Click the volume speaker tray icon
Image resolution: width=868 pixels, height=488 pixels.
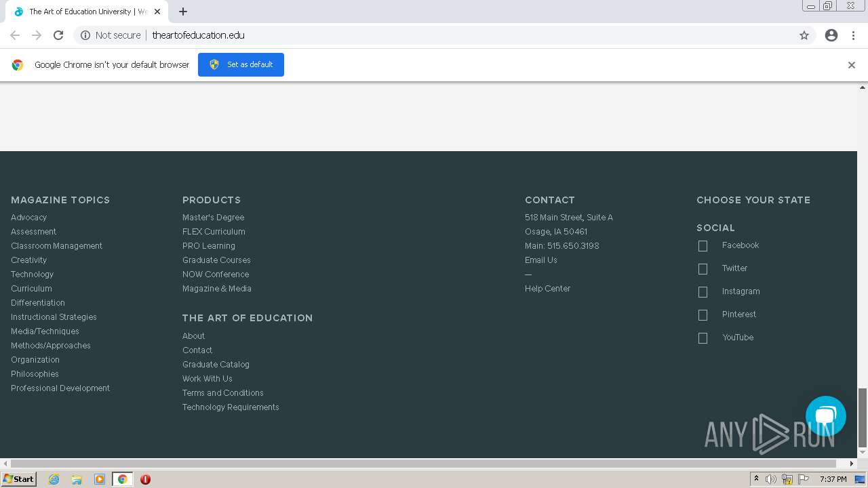[x=771, y=479]
